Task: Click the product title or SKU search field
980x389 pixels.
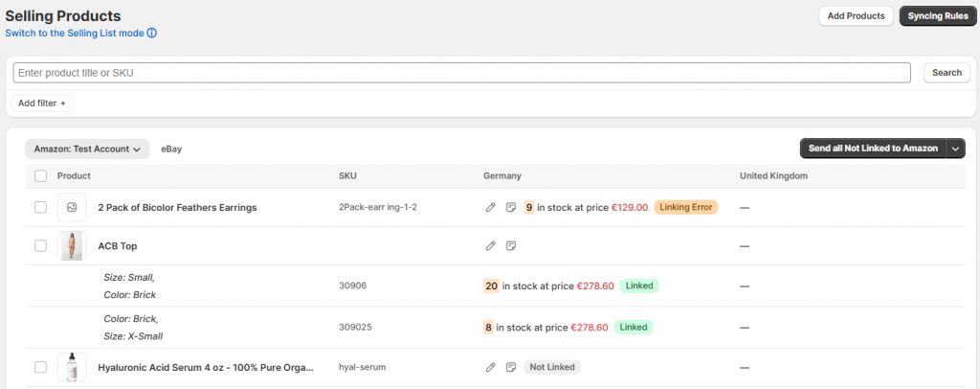Action: tap(461, 73)
